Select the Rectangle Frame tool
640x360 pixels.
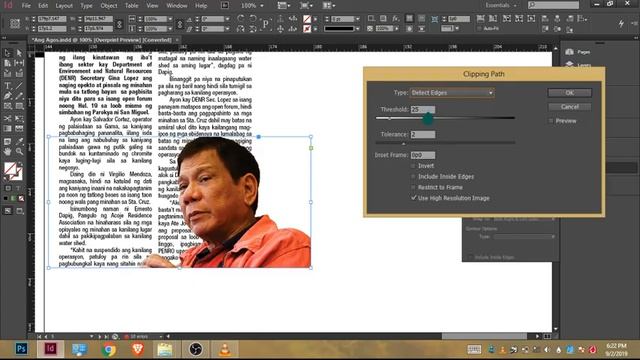[x=7, y=106]
